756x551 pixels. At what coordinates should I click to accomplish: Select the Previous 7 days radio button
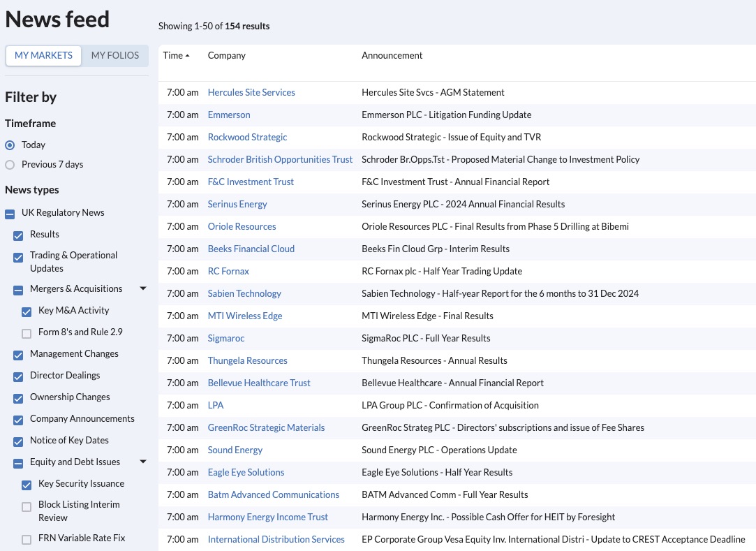(x=10, y=165)
